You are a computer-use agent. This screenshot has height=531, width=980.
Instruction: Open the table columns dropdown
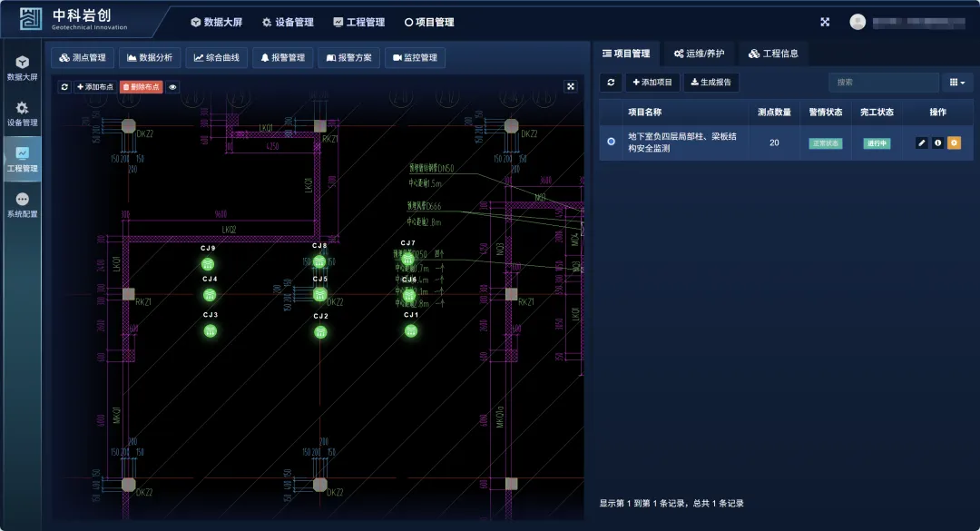pos(956,83)
